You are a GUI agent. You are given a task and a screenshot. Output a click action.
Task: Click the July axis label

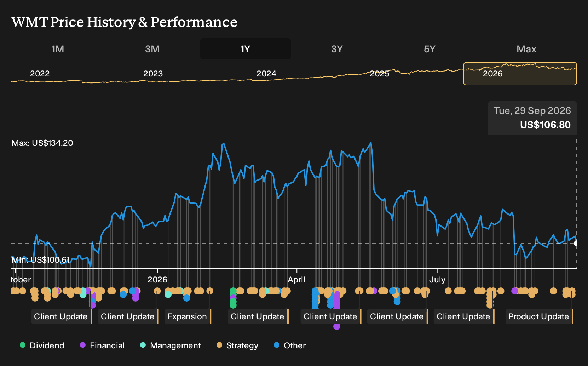[x=437, y=280]
